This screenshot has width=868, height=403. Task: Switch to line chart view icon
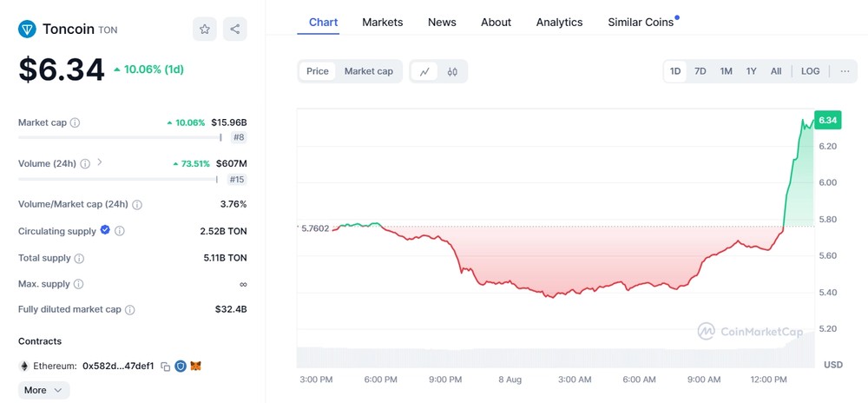[424, 71]
